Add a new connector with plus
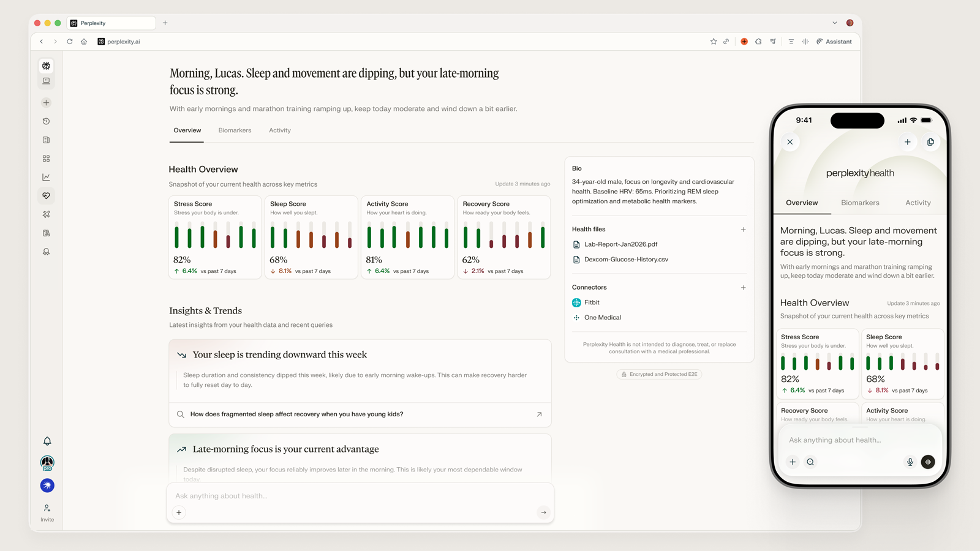Screen dimensions: 980x551 tap(743, 288)
